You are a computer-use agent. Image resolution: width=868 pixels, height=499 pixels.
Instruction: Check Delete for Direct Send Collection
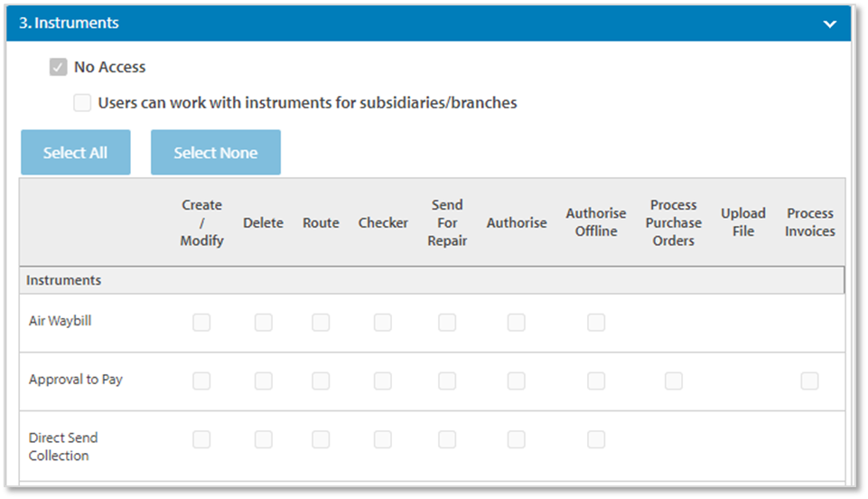tap(263, 439)
